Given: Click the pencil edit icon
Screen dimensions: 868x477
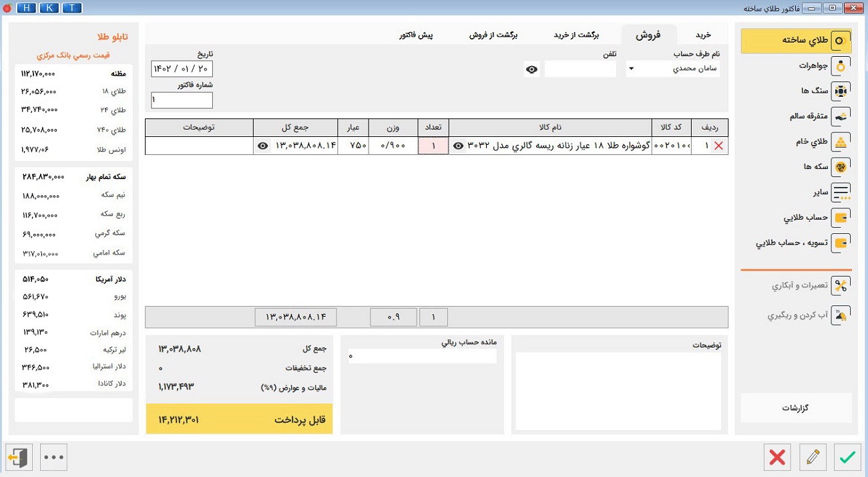Looking at the screenshot, I should click(x=813, y=458).
